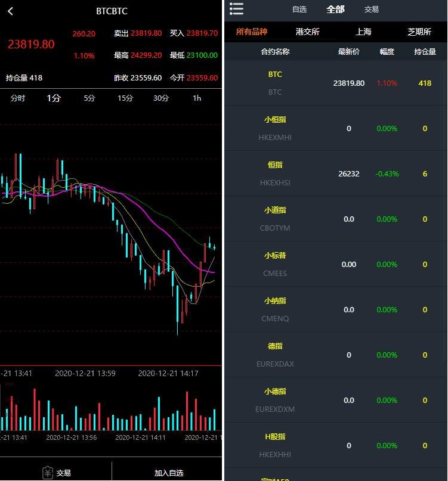
Task: Open the 恒指 HKEXHSI row
Action: 336,173
